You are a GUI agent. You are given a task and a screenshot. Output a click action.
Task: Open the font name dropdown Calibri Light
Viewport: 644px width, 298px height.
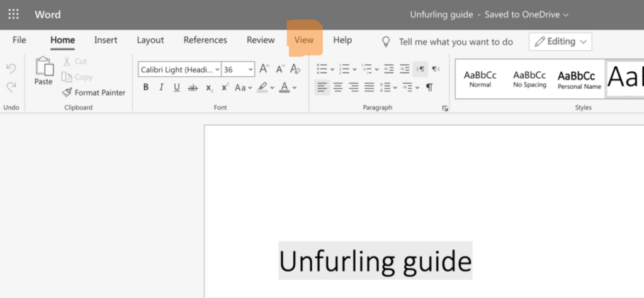[179, 69]
